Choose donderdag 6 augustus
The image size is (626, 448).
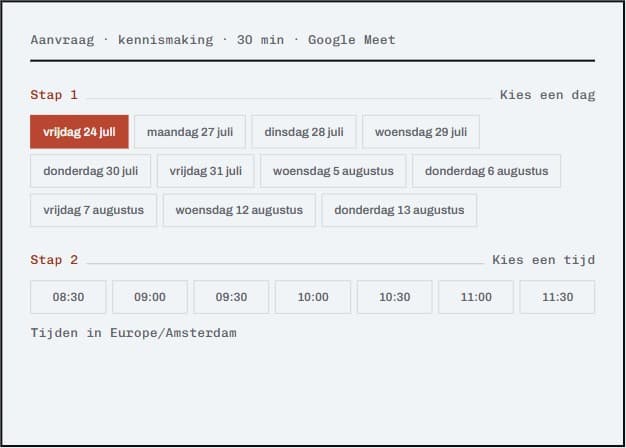[486, 171]
